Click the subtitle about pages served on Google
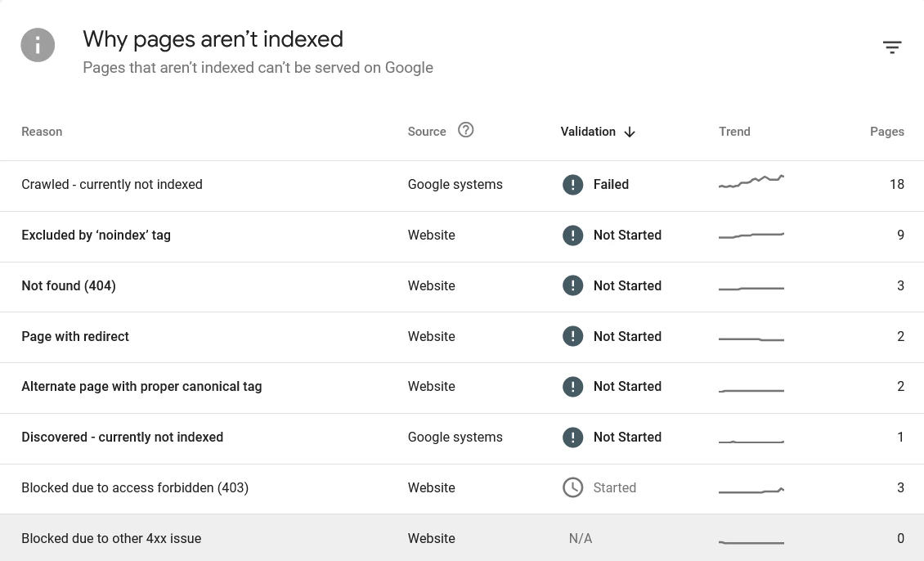This screenshot has height=561, width=924. coord(258,68)
